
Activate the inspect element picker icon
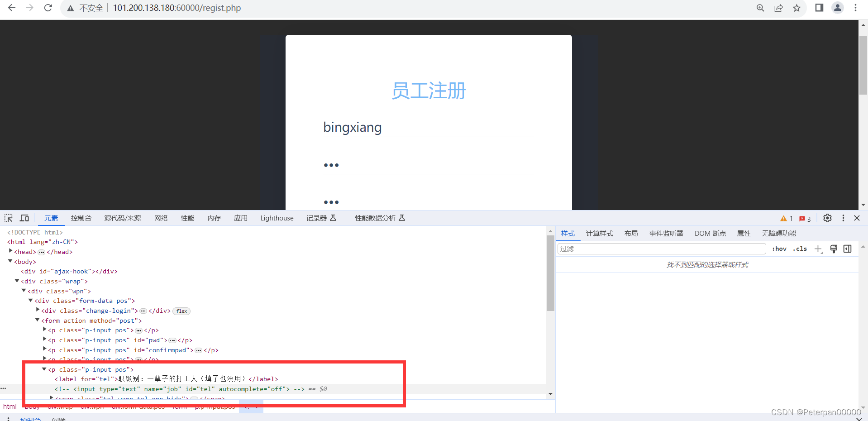click(x=9, y=218)
